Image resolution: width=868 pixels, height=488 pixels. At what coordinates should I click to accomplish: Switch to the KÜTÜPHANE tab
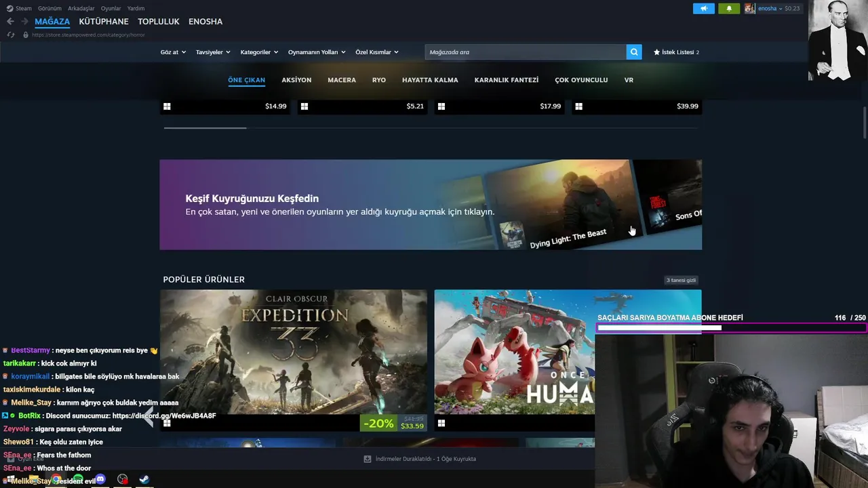104,22
